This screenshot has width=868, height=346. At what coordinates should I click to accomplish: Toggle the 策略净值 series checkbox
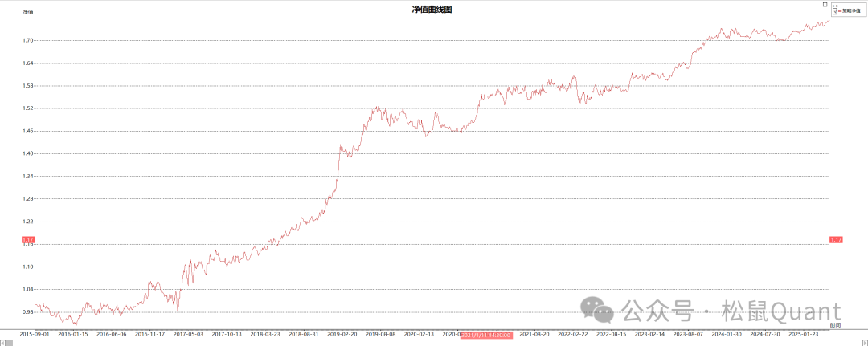coord(834,11)
